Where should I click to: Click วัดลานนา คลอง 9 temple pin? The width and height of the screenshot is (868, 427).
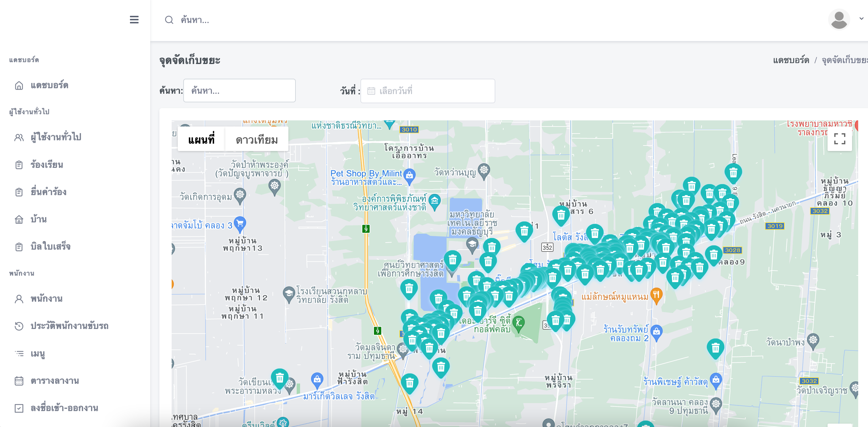point(716,405)
